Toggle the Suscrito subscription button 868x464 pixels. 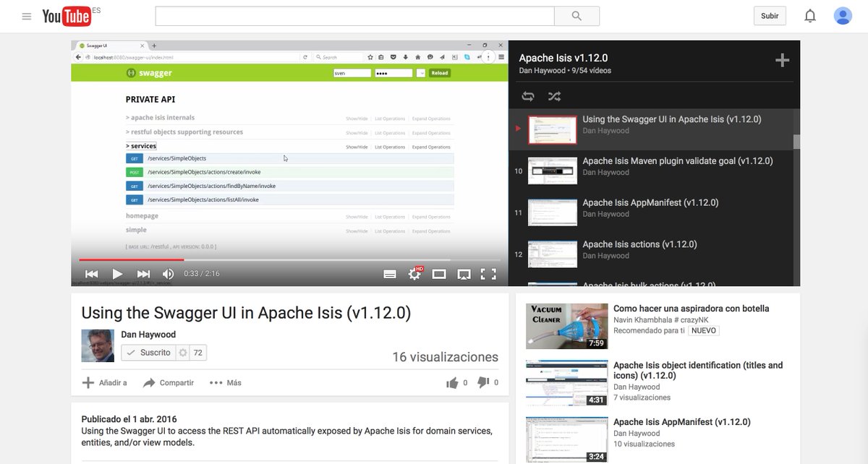coord(148,353)
